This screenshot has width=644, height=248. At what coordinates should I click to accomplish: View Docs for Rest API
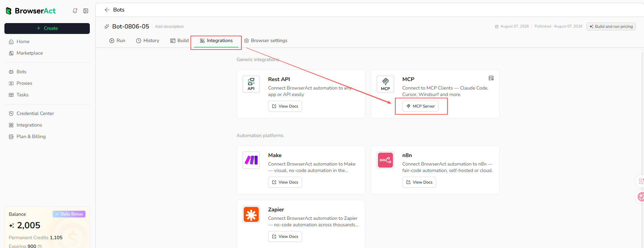coord(285,106)
